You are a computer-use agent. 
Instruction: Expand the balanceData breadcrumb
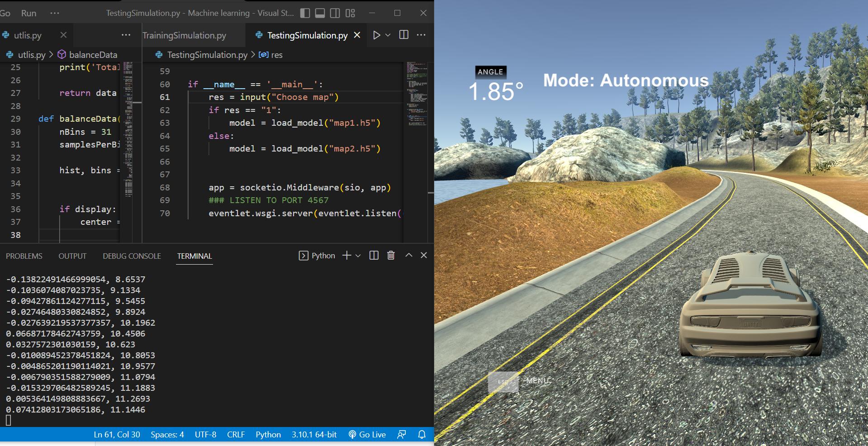(93, 54)
